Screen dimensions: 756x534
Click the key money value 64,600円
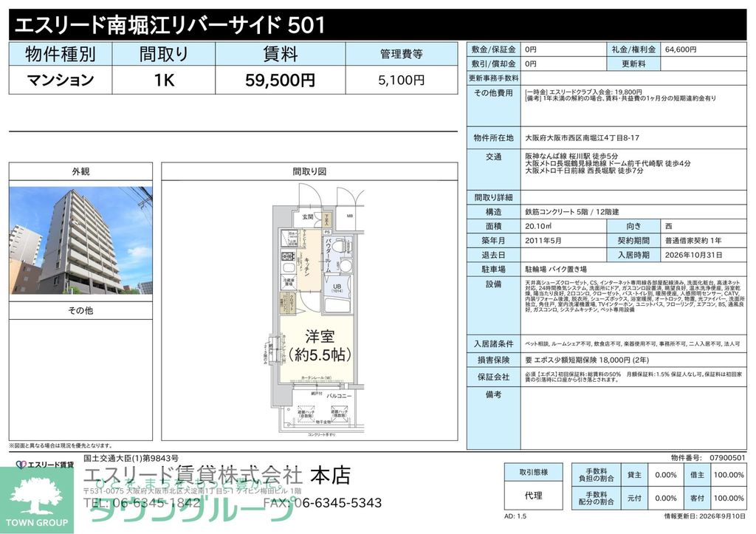[x=681, y=49]
